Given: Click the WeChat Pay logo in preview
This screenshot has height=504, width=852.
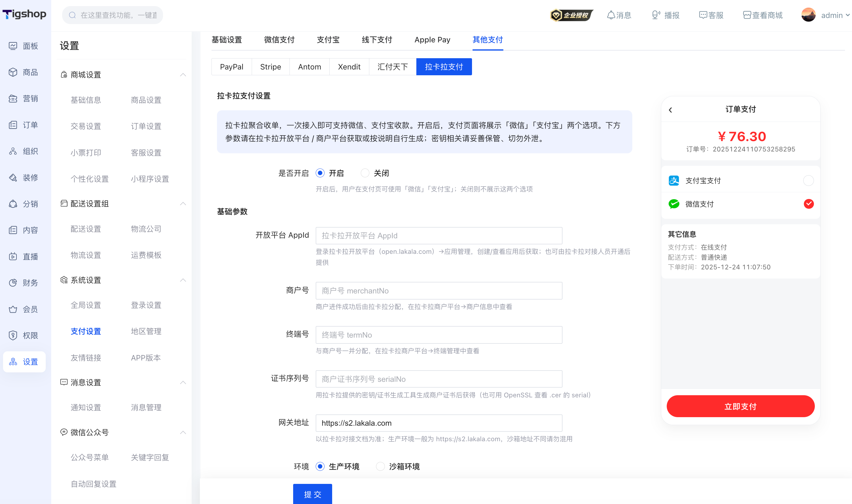Looking at the screenshot, I should click(674, 204).
